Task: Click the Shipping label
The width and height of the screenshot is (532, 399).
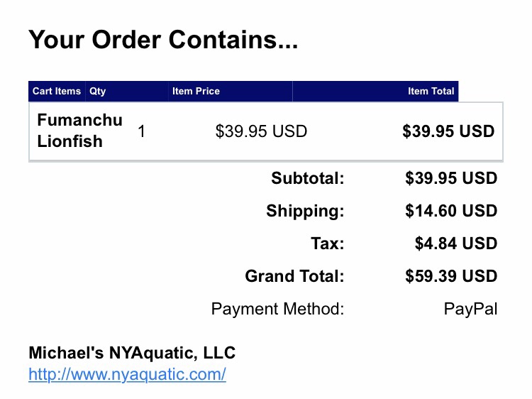Action: [305, 211]
